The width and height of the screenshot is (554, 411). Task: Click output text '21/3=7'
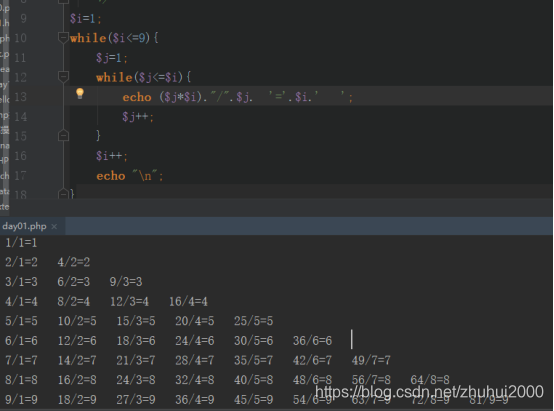pos(136,360)
